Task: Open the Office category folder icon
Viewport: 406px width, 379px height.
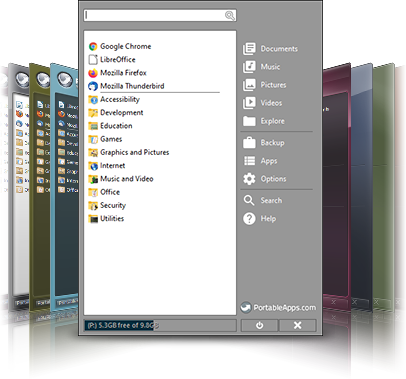Action: tap(93, 192)
